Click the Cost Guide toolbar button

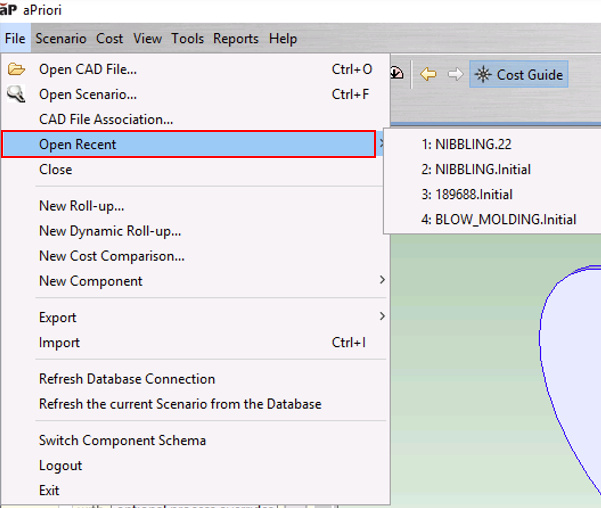(519, 74)
